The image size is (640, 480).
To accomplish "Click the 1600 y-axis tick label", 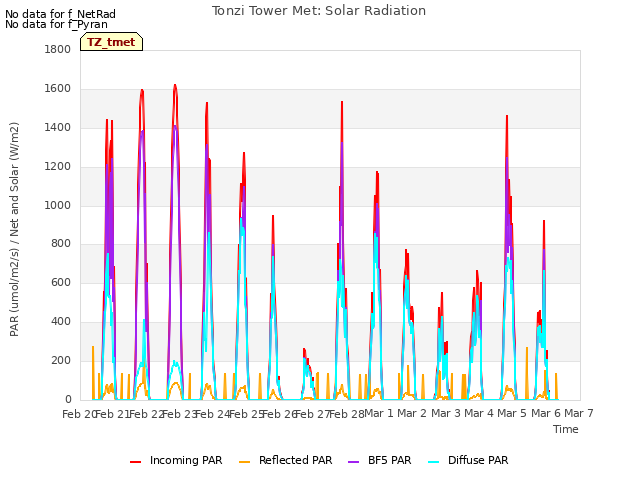I will click(x=58, y=89).
